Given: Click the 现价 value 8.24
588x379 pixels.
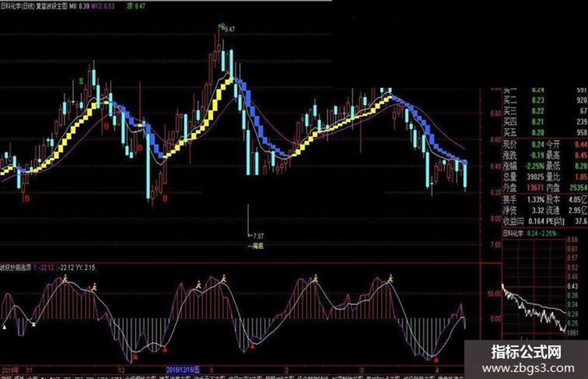Looking at the screenshot, I should coord(538,144).
